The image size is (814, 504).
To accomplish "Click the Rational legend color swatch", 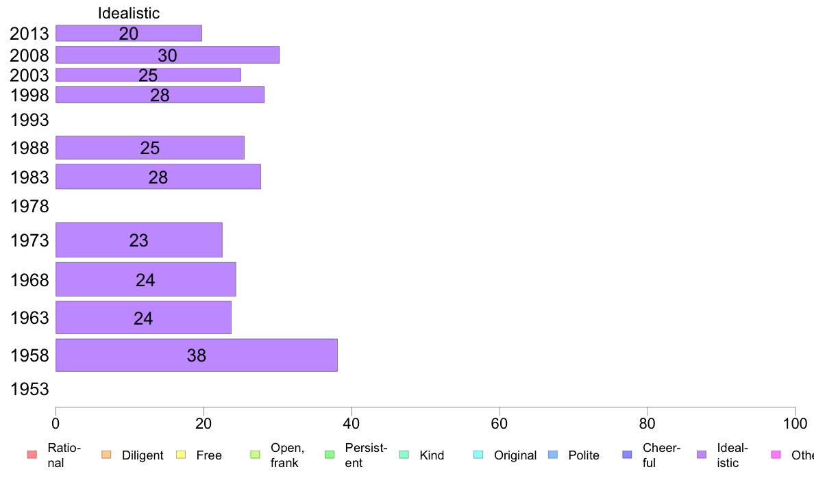I will point(32,455).
